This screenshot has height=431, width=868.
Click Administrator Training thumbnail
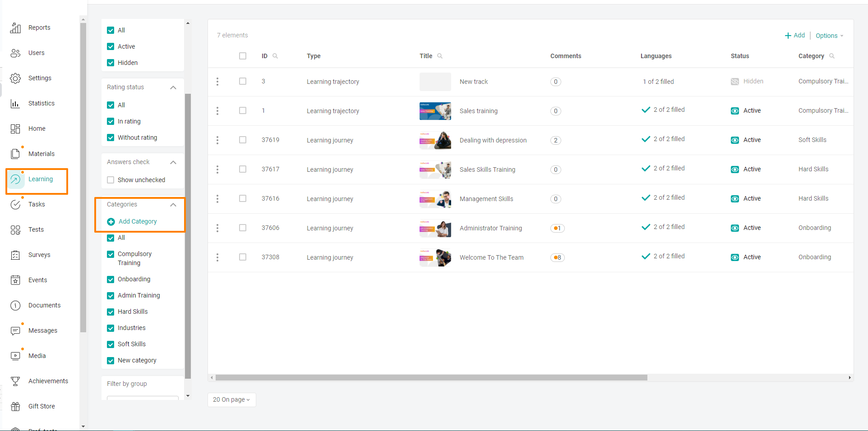coord(435,228)
